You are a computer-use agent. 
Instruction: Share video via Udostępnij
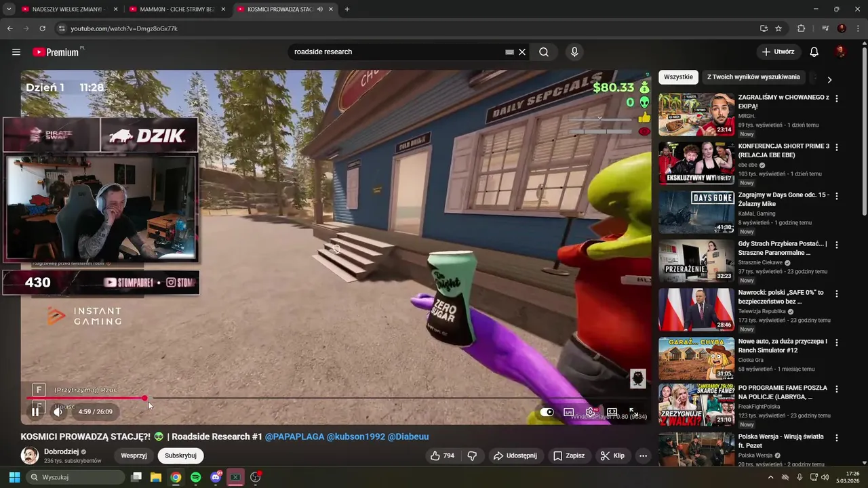515,456
